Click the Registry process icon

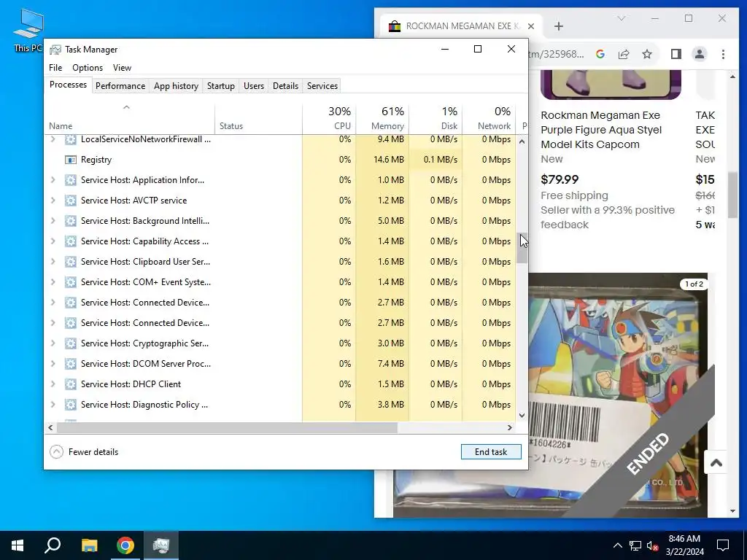(x=71, y=160)
